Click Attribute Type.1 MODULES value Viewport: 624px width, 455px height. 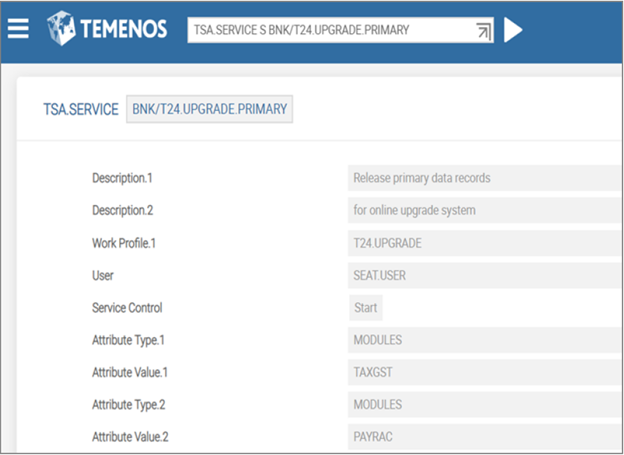[x=480, y=340]
